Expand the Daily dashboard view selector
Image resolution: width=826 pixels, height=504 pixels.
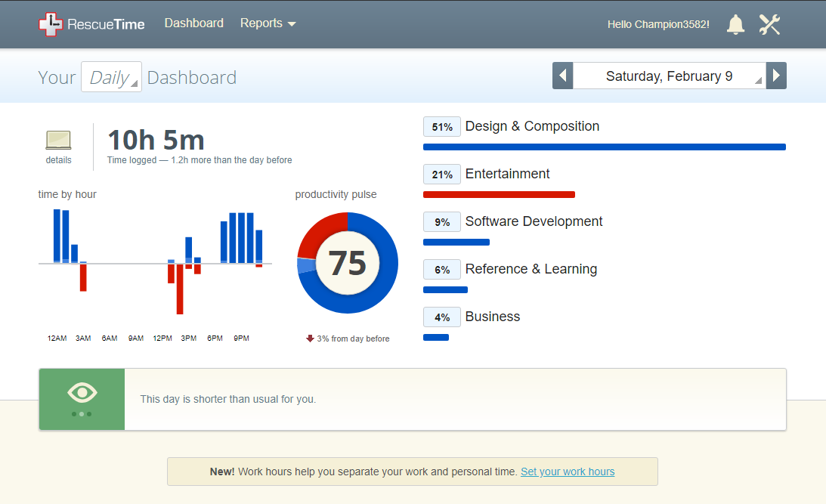click(x=110, y=76)
